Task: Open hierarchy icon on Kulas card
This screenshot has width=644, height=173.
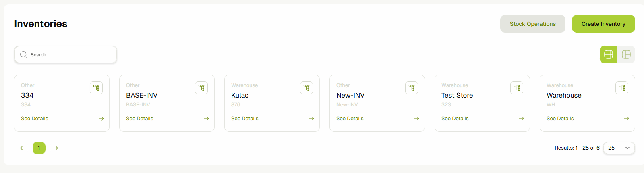Action: point(306,88)
